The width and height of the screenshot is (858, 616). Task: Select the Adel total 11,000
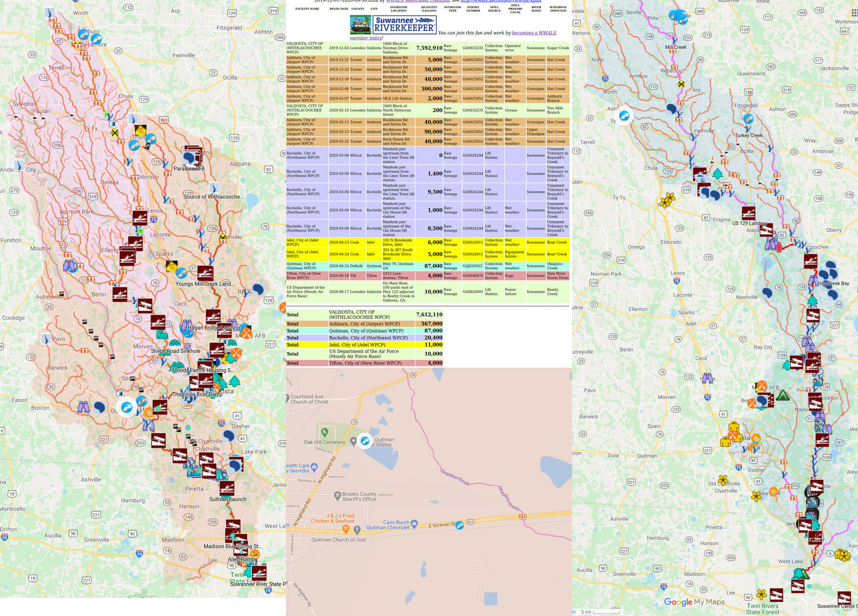tap(429, 345)
